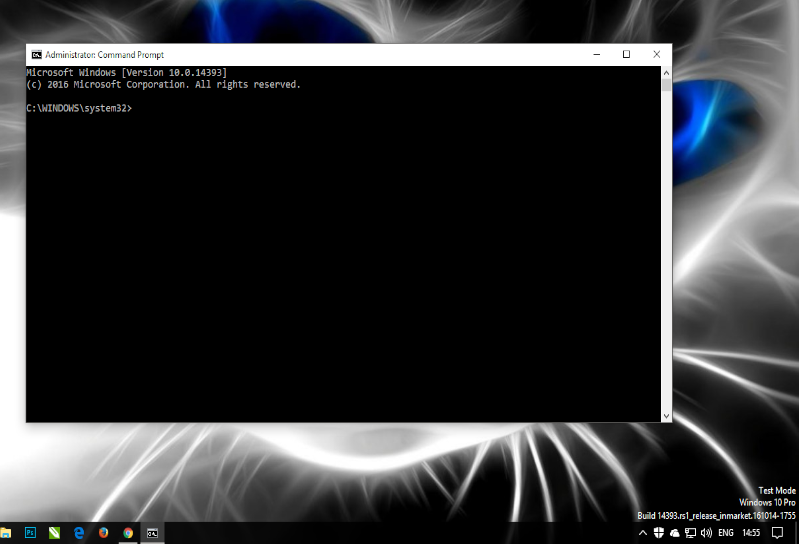Minimize the Command Prompt window
The height and width of the screenshot is (544, 799).
click(x=597, y=55)
